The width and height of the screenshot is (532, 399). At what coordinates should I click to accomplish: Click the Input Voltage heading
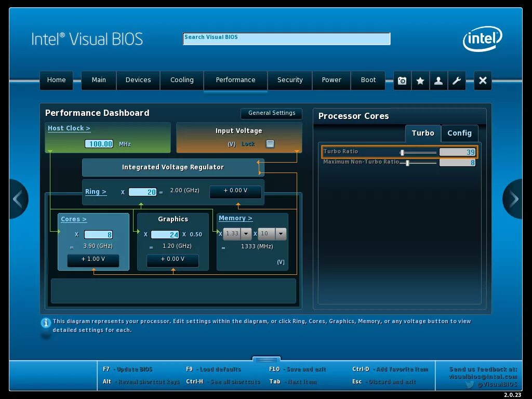pos(239,131)
